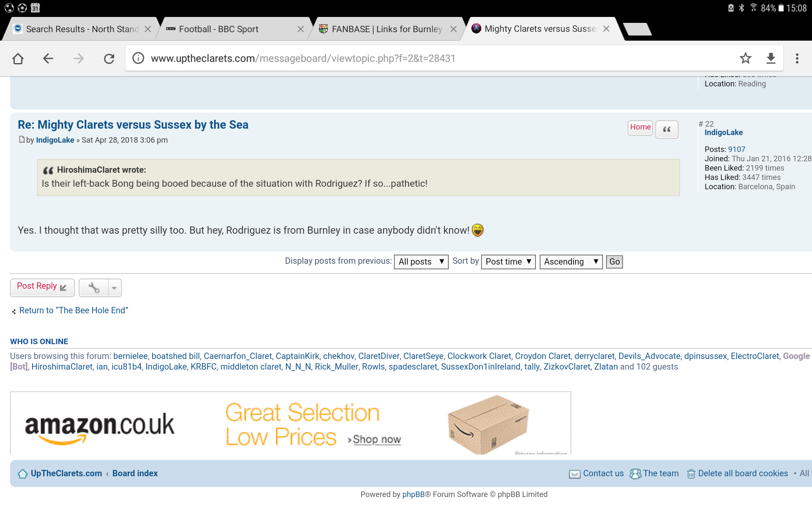Viewport: 812px width, 508px height.
Task: Follow Return to The Bee Hole End link
Action: [x=74, y=310]
